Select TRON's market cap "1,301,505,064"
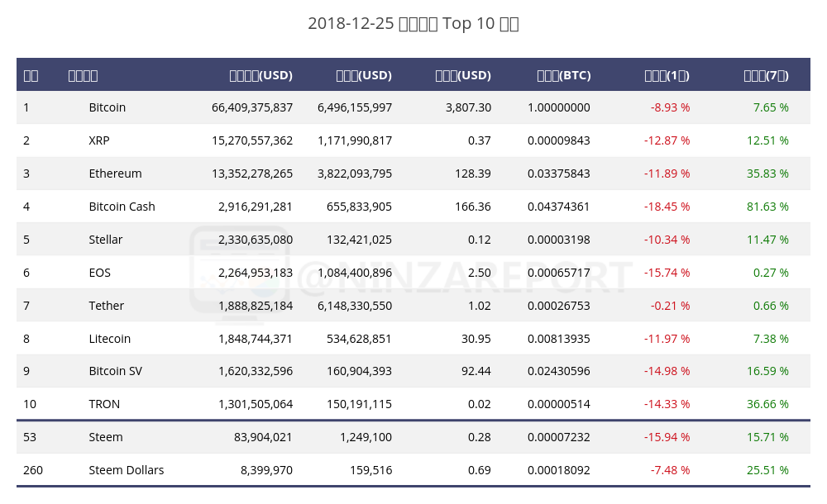The image size is (827, 504). coord(256,404)
